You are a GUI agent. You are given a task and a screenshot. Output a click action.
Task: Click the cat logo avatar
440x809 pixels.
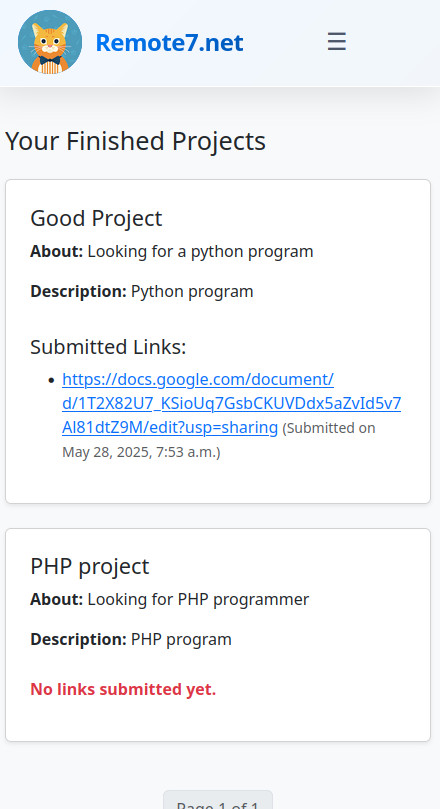(50, 42)
